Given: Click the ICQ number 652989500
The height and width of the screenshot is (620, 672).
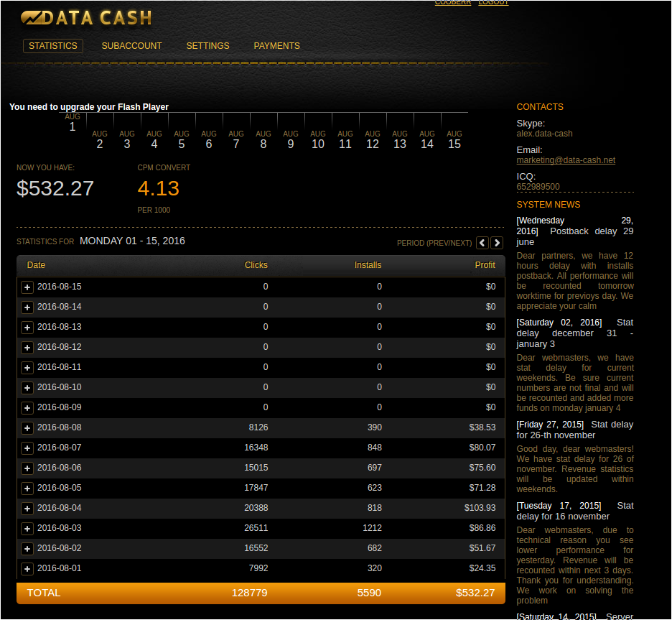Looking at the screenshot, I should pos(538,187).
